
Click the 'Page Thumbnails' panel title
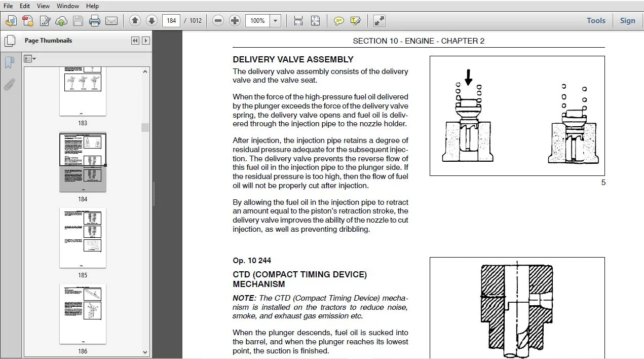pos(48,41)
